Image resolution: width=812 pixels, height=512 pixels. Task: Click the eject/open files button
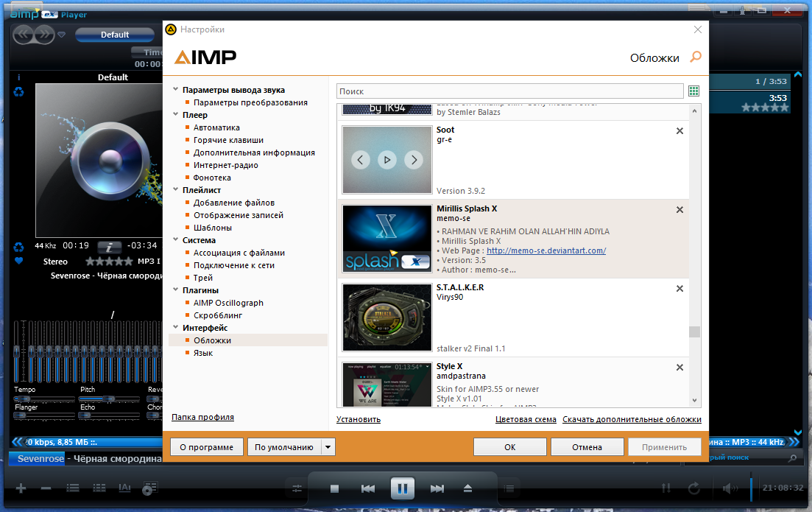pos(467,488)
